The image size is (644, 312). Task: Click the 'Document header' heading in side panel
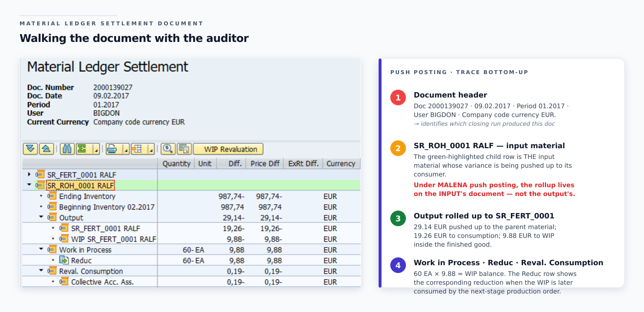(x=450, y=95)
